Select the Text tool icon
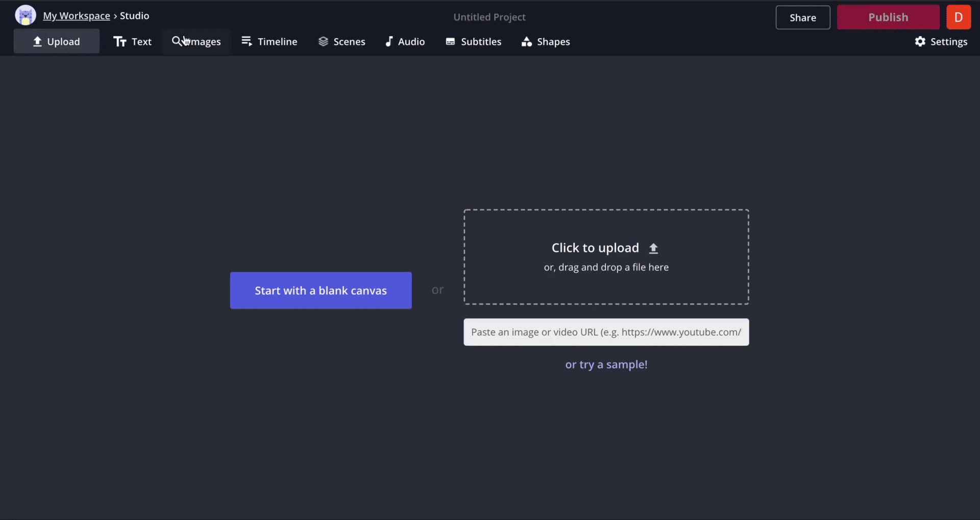Screen dimensions: 980x520 [x=120, y=42]
